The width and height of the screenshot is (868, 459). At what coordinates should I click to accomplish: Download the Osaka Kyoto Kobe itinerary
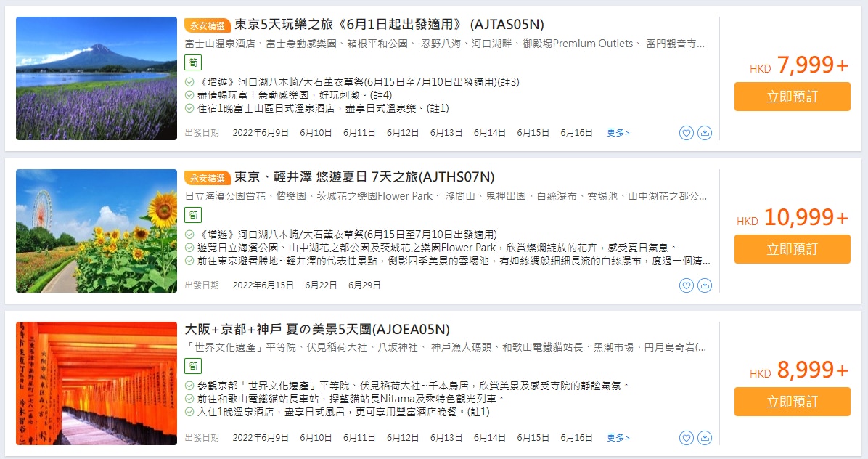[705, 438]
